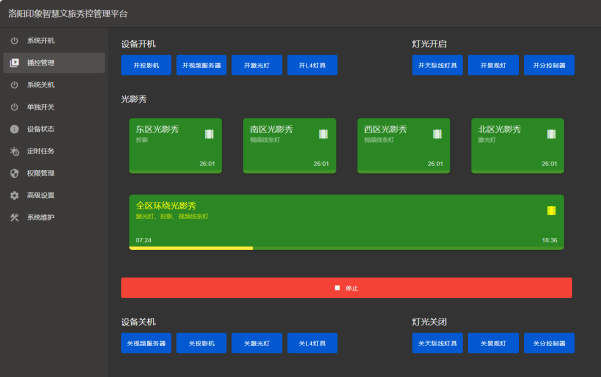Click the 开天际线灯具 button
The height and width of the screenshot is (377, 601).
[x=437, y=65]
